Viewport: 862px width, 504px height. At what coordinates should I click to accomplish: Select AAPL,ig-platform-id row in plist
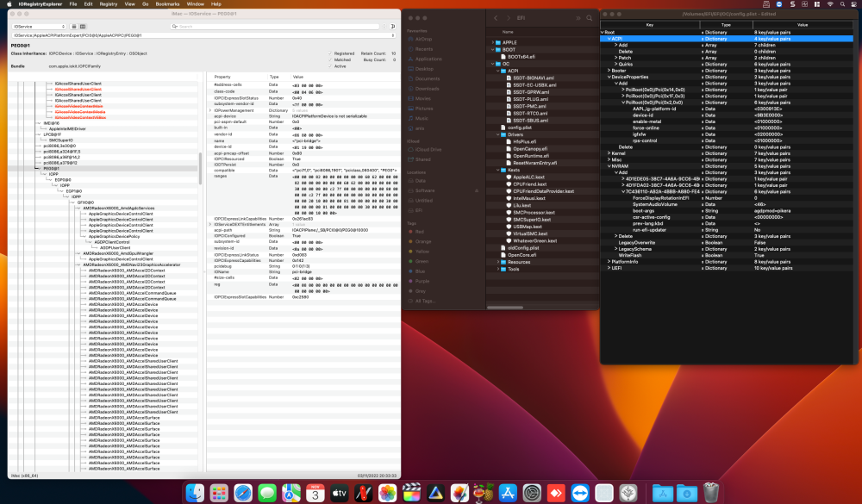[x=727, y=109]
